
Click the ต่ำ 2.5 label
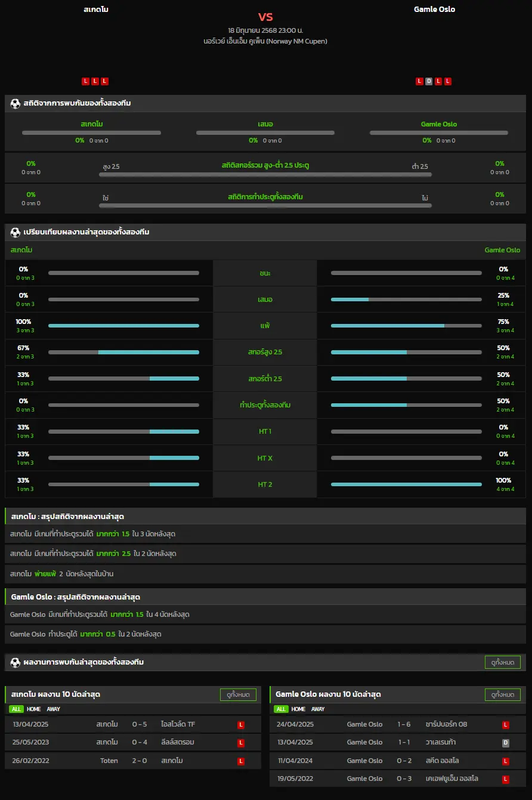420,166
